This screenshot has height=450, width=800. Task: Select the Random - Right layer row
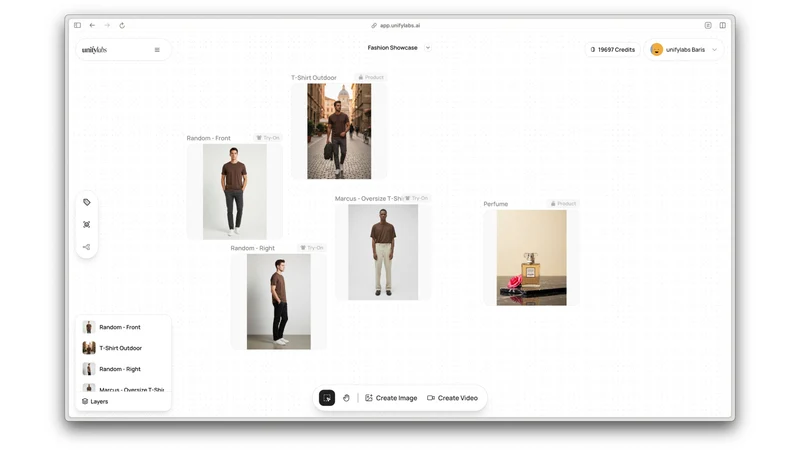(x=123, y=369)
